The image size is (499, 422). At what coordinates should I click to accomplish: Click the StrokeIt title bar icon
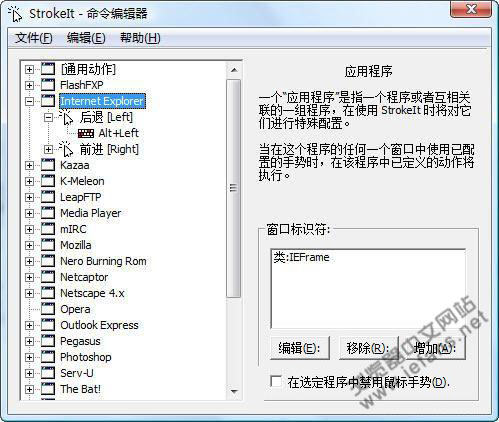(x=15, y=14)
